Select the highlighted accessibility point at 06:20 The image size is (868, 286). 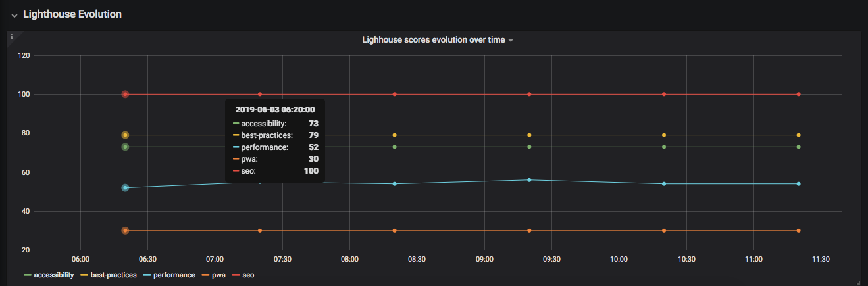pos(125,147)
